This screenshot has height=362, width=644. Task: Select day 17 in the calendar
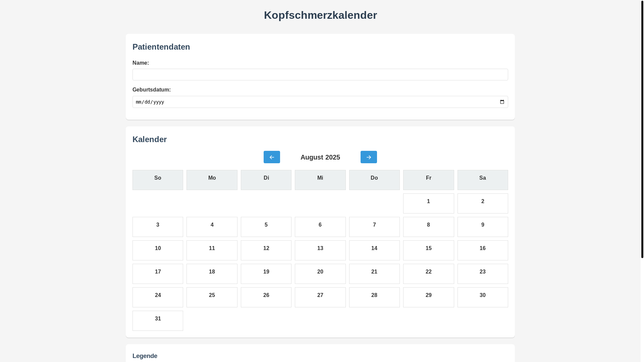click(158, 274)
